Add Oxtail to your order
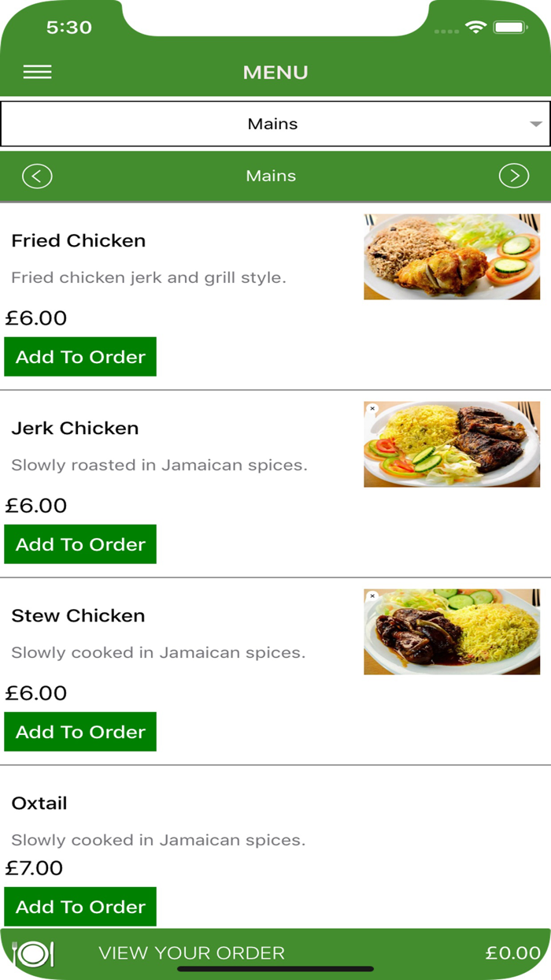 point(80,906)
